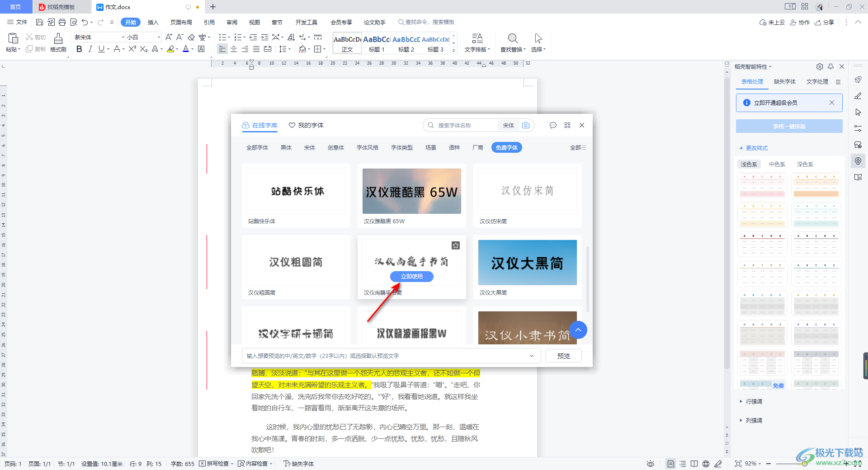Toggle the 免费字体 filter chip
This screenshot has width=868, height=470.
[x=506, y=148]
